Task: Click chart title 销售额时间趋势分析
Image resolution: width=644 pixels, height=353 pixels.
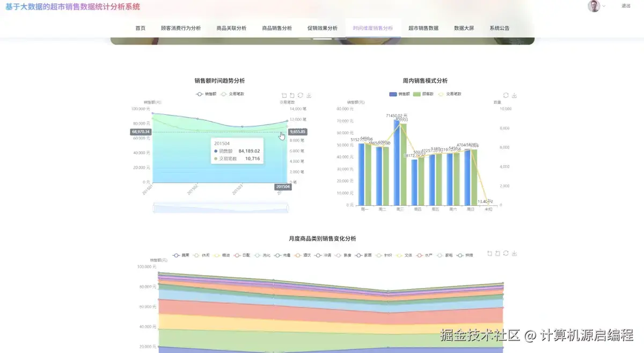Action: point(219,81)
